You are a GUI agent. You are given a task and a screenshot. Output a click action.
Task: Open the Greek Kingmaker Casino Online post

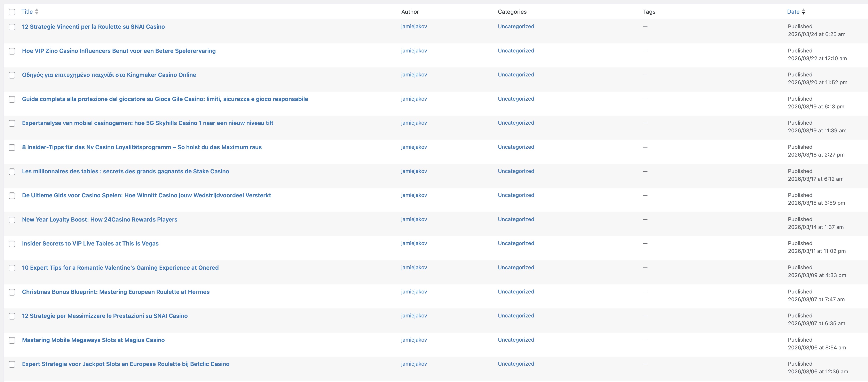point(109,75)
